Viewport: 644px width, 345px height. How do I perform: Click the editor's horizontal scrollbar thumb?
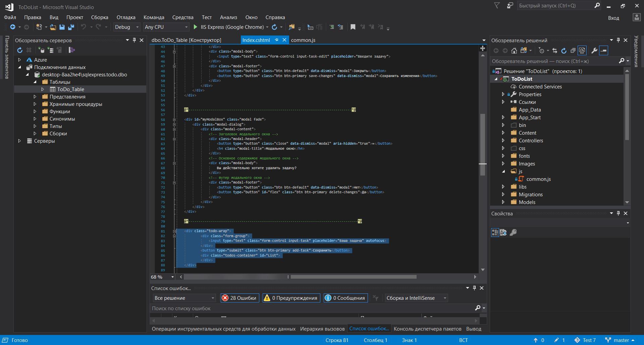tap(353, 277)
